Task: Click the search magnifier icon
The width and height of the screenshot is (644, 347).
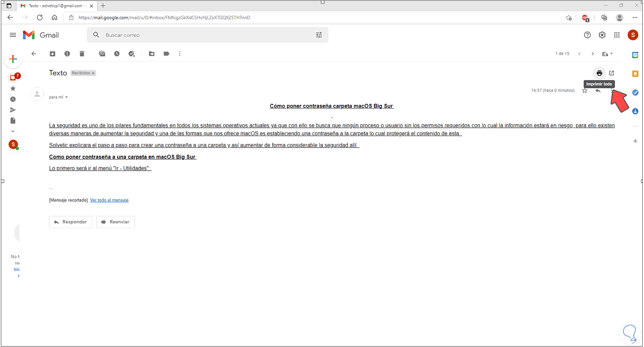Action: [x=96, y=35]
